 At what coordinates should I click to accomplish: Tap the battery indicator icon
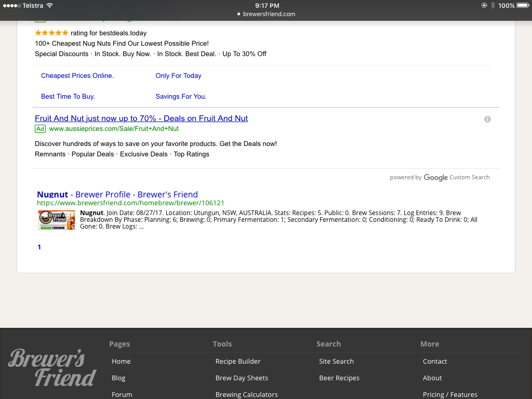pyautogui.click(x=523, y=5)
